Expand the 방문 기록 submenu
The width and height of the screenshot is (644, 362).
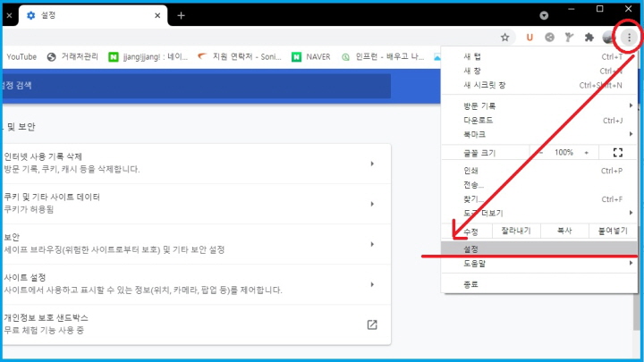tap(539, 105)
